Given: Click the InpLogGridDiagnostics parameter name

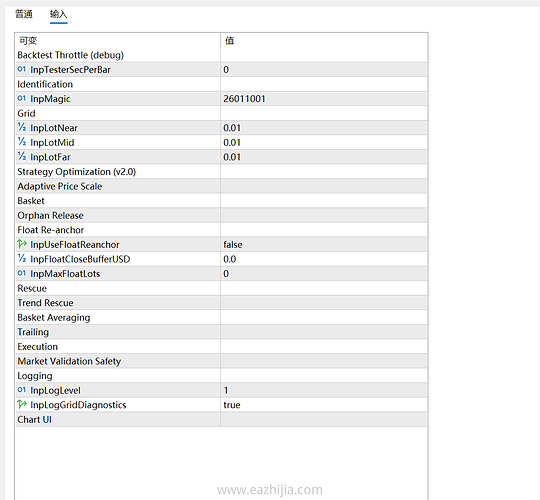Looking at the screenshot, I should [x=78, y=405].
